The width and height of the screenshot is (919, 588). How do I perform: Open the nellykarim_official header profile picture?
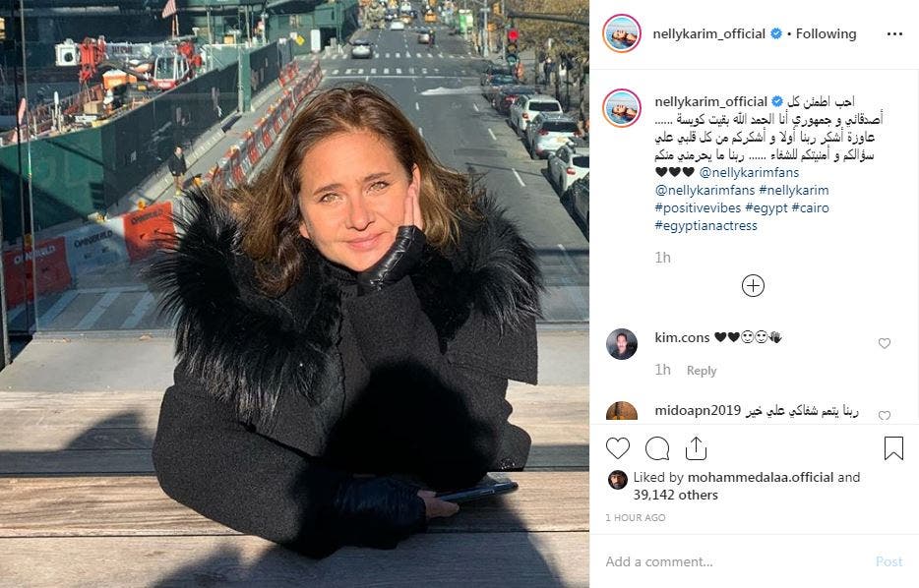tap(621, 34)
